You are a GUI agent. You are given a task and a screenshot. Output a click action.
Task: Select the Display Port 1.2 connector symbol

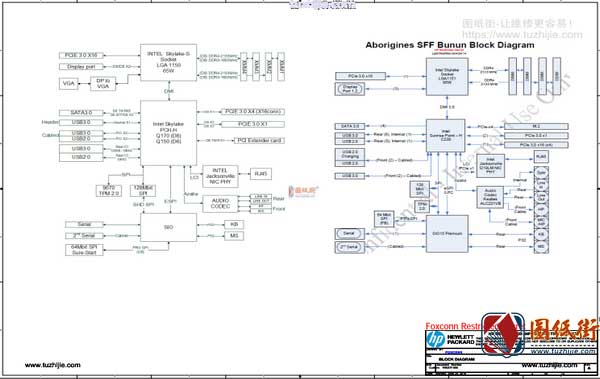pyautogui.click(x=350, y=89)
